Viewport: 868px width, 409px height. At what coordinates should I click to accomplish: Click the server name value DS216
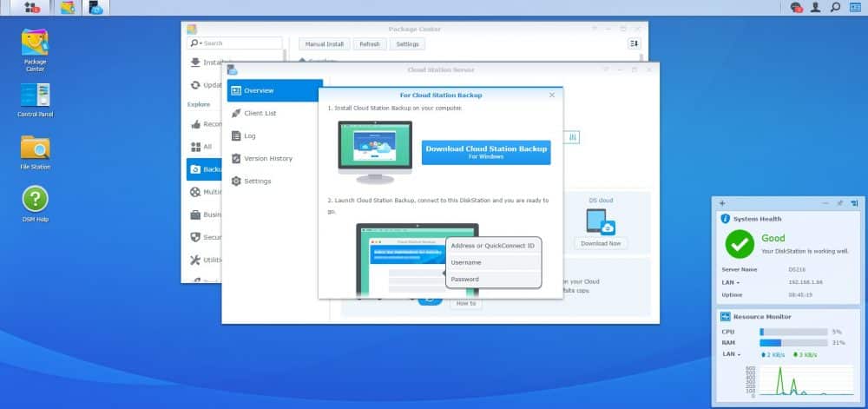point(797,269)
